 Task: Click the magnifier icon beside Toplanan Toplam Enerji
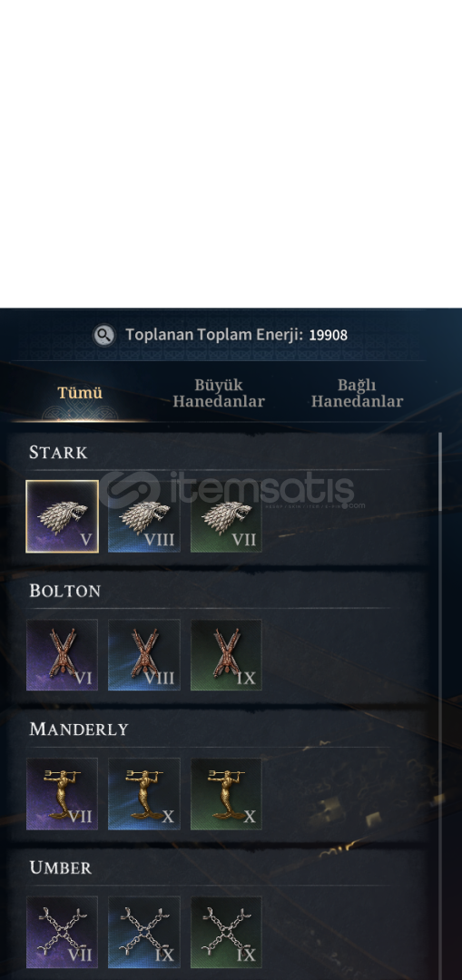coord(103,336)
